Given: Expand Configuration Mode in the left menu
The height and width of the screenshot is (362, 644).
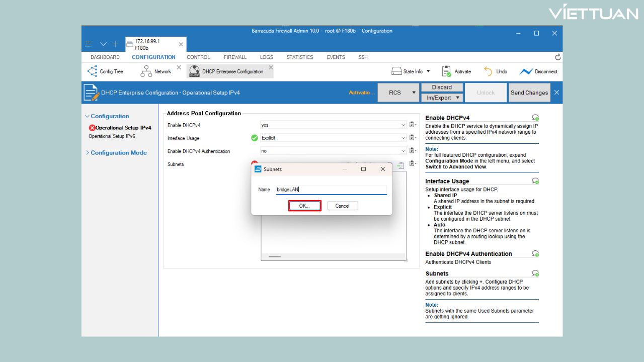Looking at the screenshot, I should [x=118, y=153].
